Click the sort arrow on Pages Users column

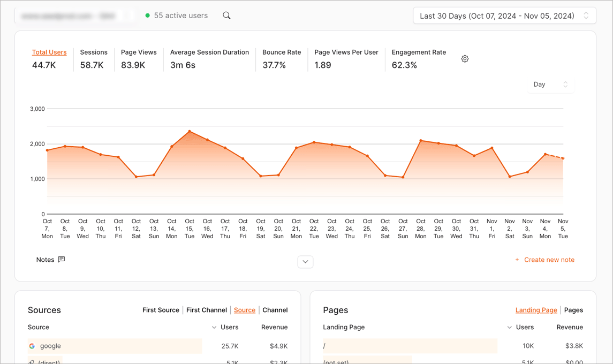pos(509,327)
